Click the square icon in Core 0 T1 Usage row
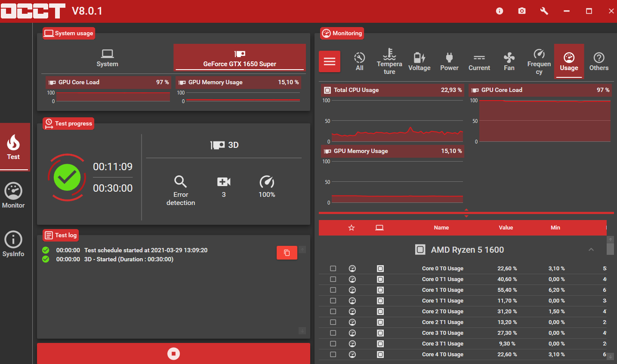Image resolution: width=617 pixels, height=364 pixels. [x=380, y=279]
